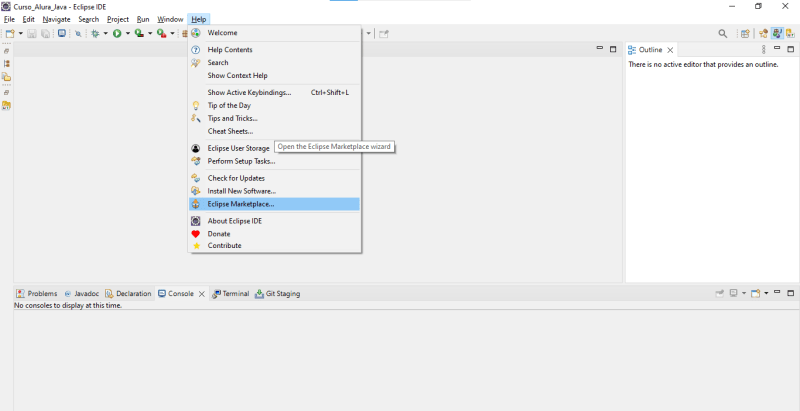Open Cheat Sheets entry
This screenshot has width=800, height=411.
pyautogui.click(x=274, y=131)
